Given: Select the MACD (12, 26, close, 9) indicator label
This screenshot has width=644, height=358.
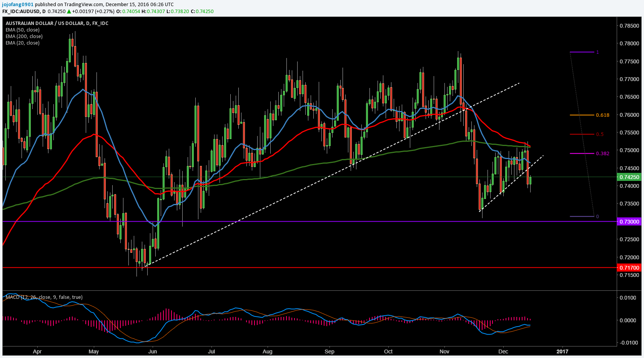Looking at the screenshot, I should 44,297.
